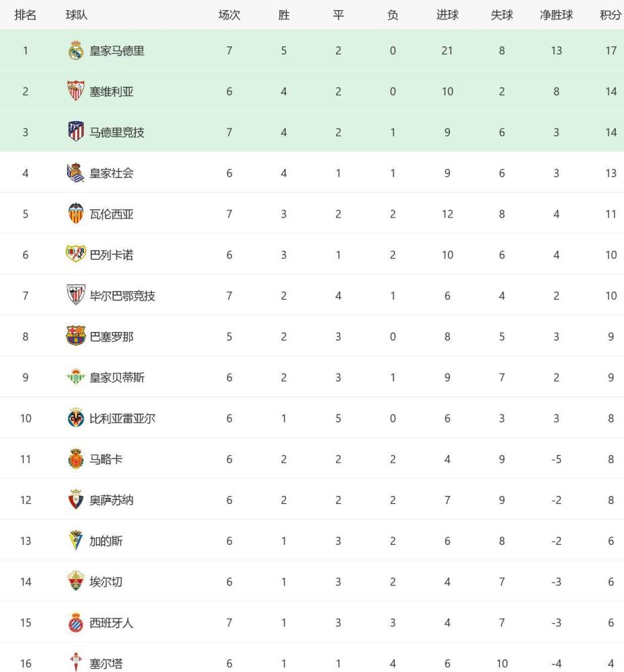The image size is (624, 672).
Task: Click the Barcelona crest icon
Action: 76,337
